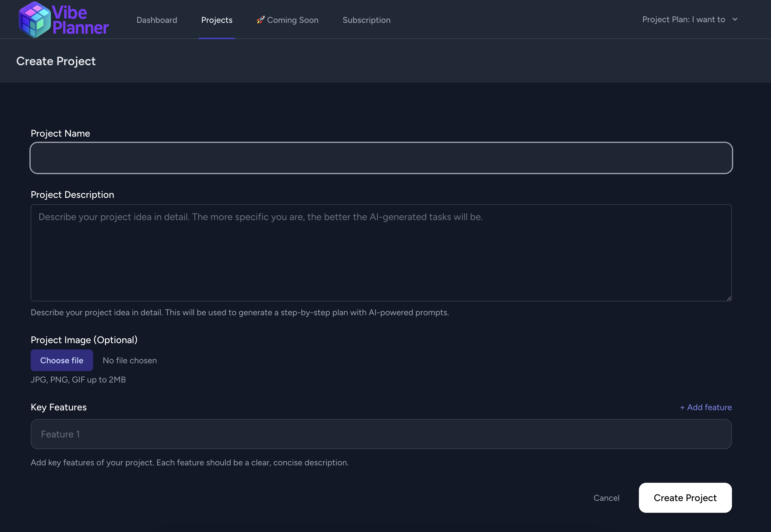Viewport: 771px width, 532px height.
Task: Go to the Dashboard tab
Action: 157,20
